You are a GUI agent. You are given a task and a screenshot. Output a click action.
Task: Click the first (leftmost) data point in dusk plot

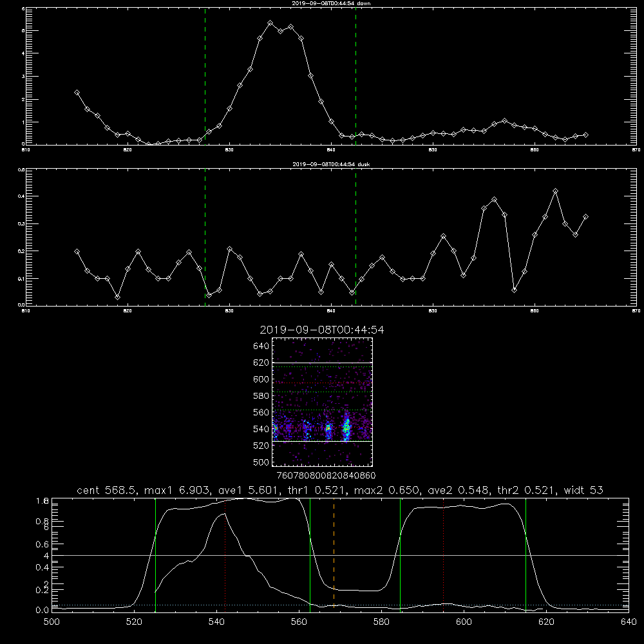coord(77,251)
